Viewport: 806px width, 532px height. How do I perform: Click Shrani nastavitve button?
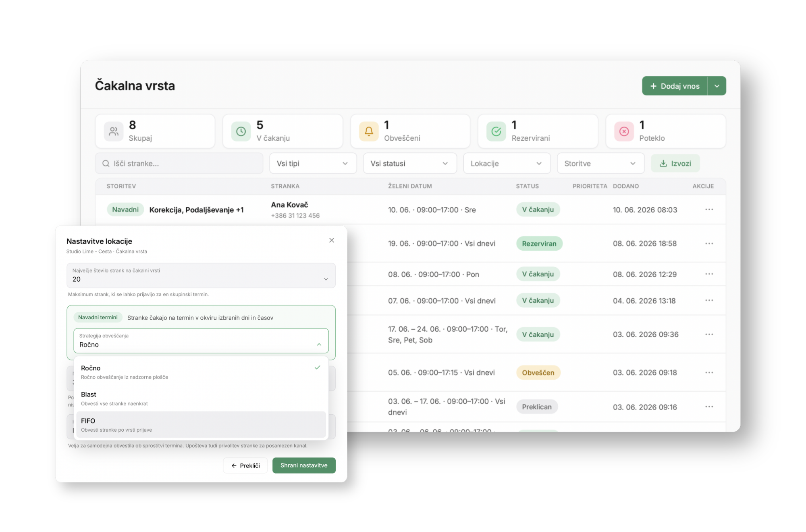click(304, 465)
